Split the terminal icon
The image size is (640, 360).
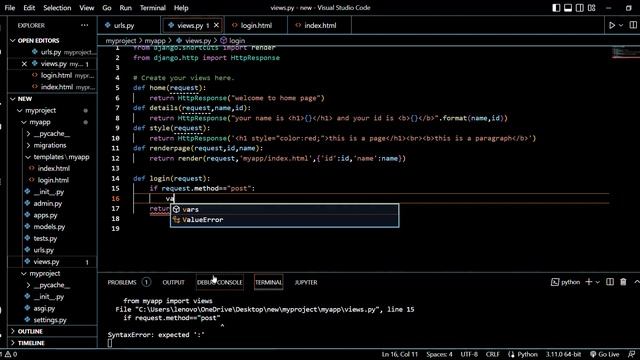tap(610, 282)
